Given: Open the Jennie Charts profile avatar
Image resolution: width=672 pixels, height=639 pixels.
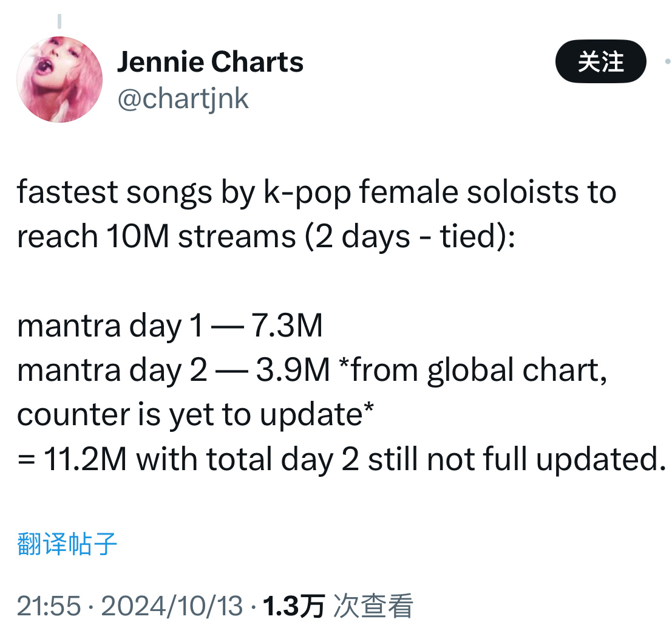Looking at the screenshot, I should 59,80.
